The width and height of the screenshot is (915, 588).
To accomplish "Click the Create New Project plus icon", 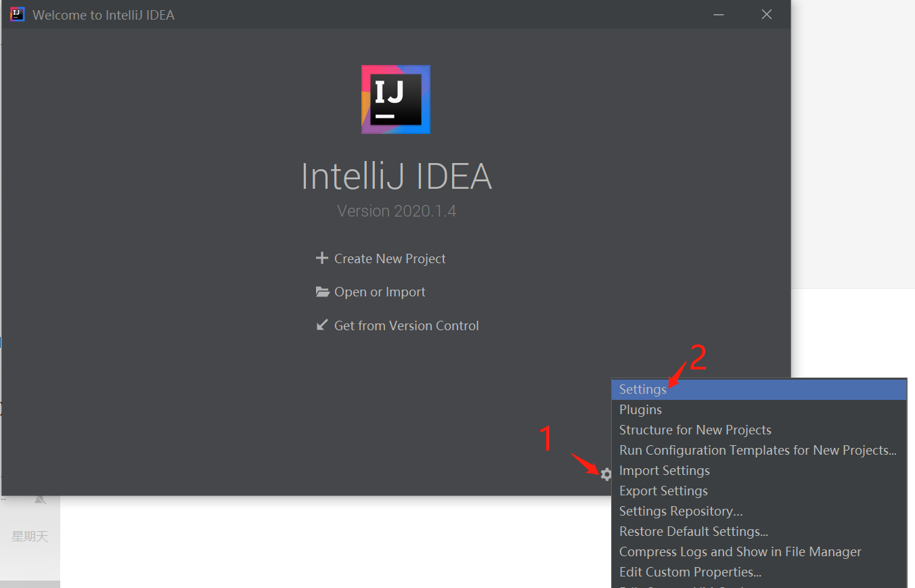I will (x=322, y=258).
